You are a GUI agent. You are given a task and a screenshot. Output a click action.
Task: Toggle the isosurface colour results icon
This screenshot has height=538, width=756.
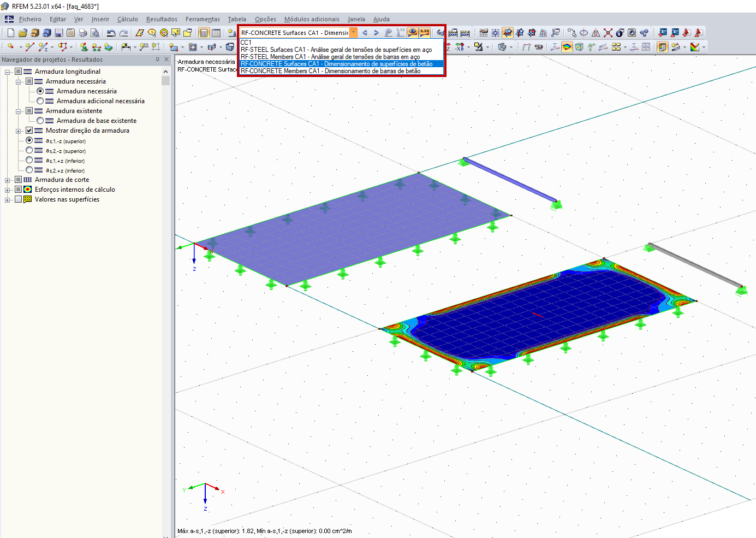567,47
